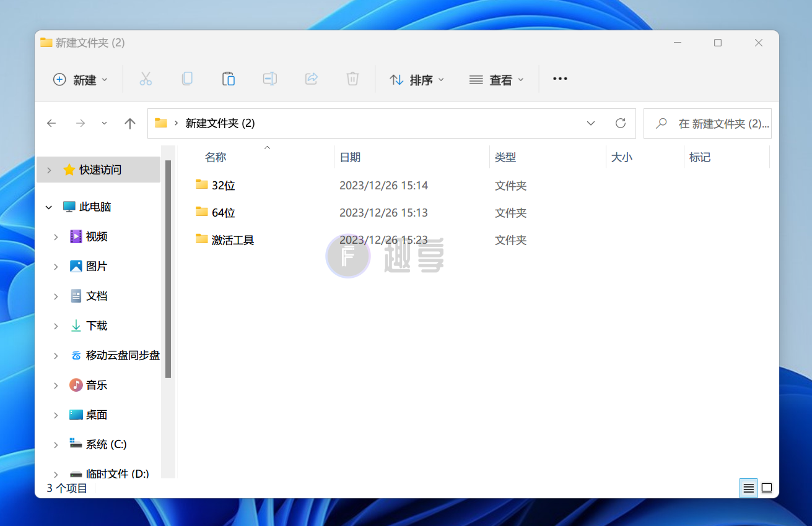Click the 视频 library icon

pyautogui.click(x=76, y=236)
